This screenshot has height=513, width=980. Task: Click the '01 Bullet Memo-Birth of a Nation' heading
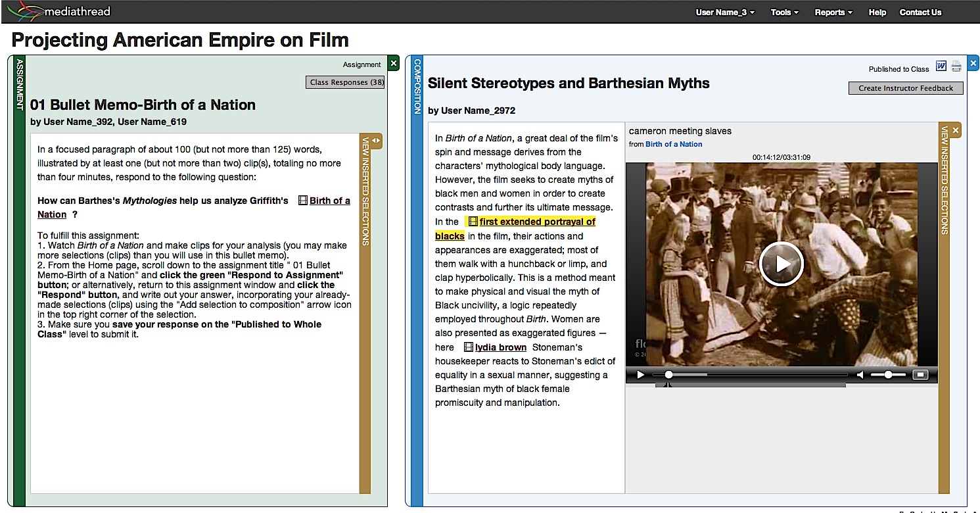tap(143, 105)
